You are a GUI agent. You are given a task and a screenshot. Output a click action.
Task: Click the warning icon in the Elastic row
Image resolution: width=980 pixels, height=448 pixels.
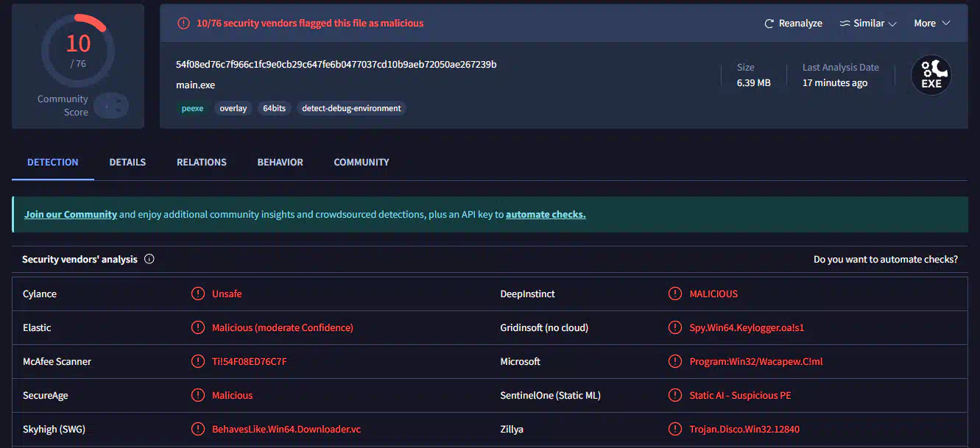(198, 327)
